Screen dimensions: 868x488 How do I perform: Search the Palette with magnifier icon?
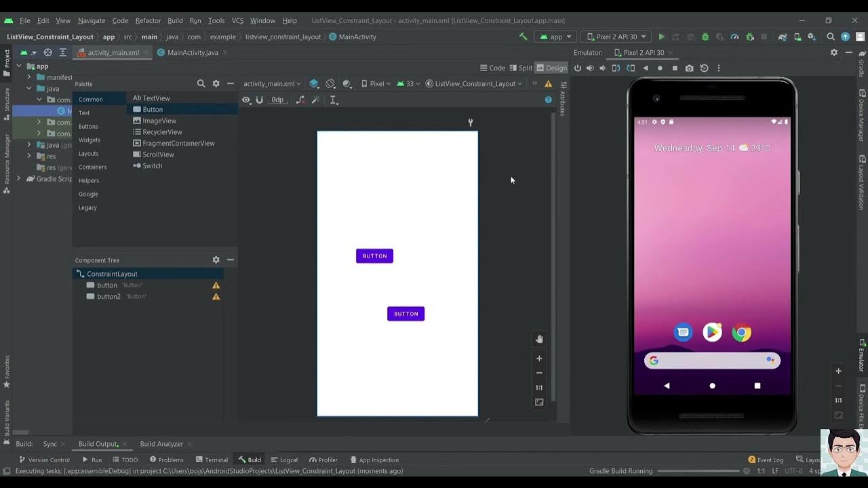coord(201,83)
